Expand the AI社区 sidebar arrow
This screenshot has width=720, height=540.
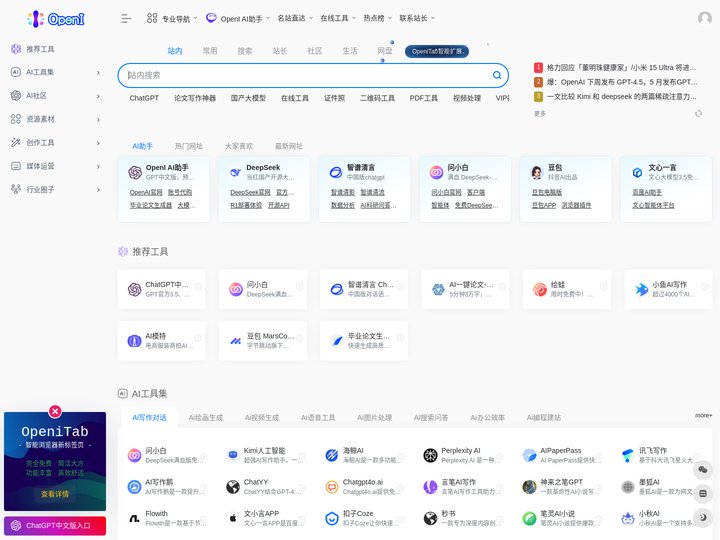tap(98, 96)
